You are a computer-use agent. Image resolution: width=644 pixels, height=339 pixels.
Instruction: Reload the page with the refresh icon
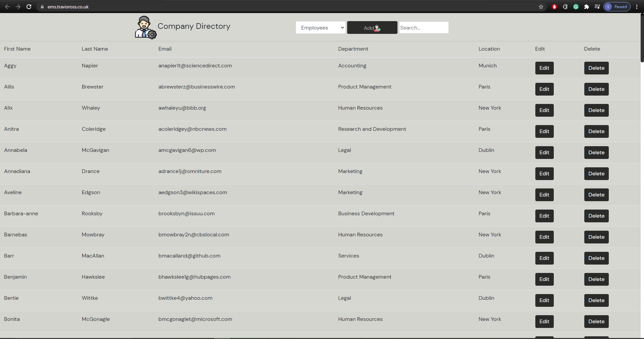tap(29, 7)
